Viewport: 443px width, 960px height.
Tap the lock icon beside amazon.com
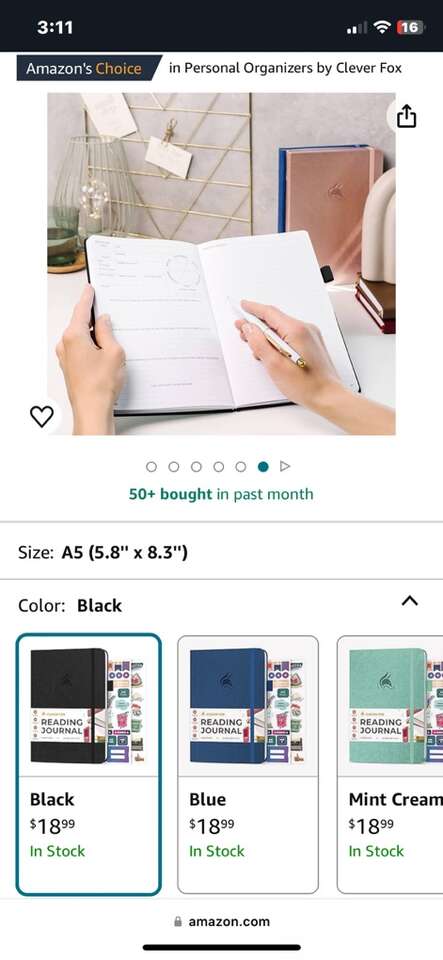click(x=178, y=921)
